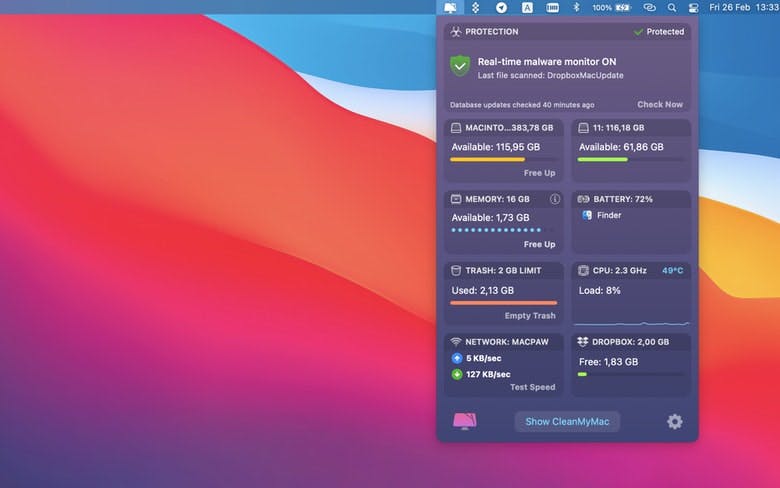Click Test Speed in Network tile

click(532, 387)
